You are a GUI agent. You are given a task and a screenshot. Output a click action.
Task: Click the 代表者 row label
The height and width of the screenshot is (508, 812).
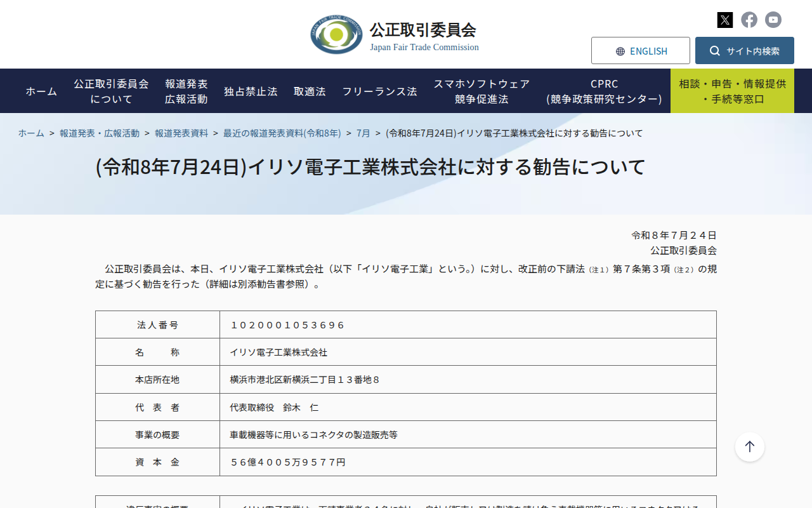click(157, 408)
